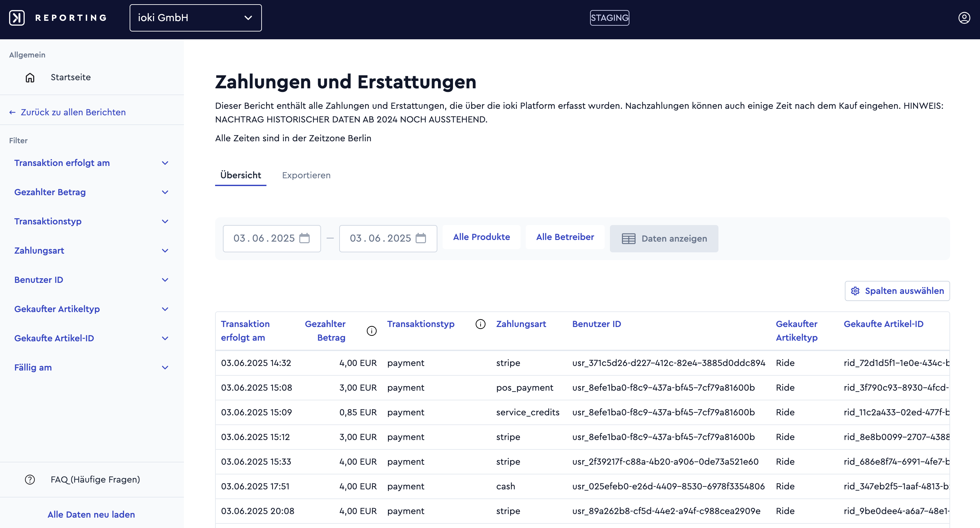Expand the Transaktion erfolgt am filter
Viewport: 980px width, 528px height.
coord(92,163)
